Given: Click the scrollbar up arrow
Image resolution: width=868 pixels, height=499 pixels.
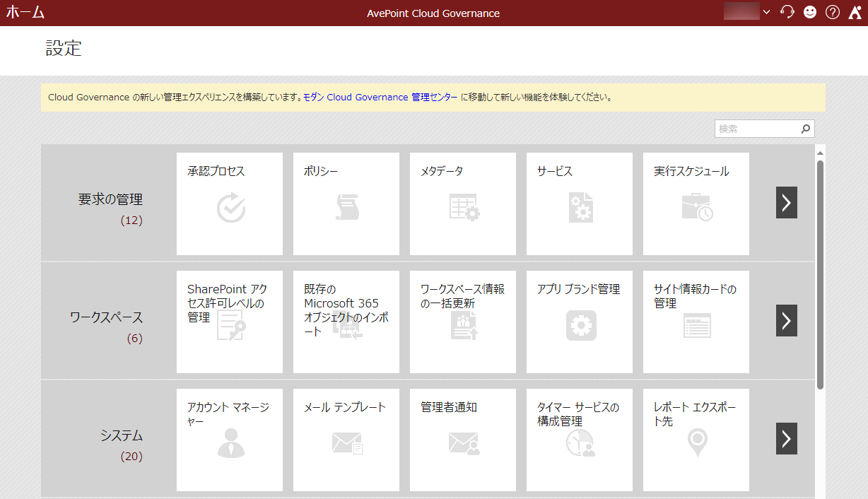Looking at the screenshot, I should pos(820,153).
